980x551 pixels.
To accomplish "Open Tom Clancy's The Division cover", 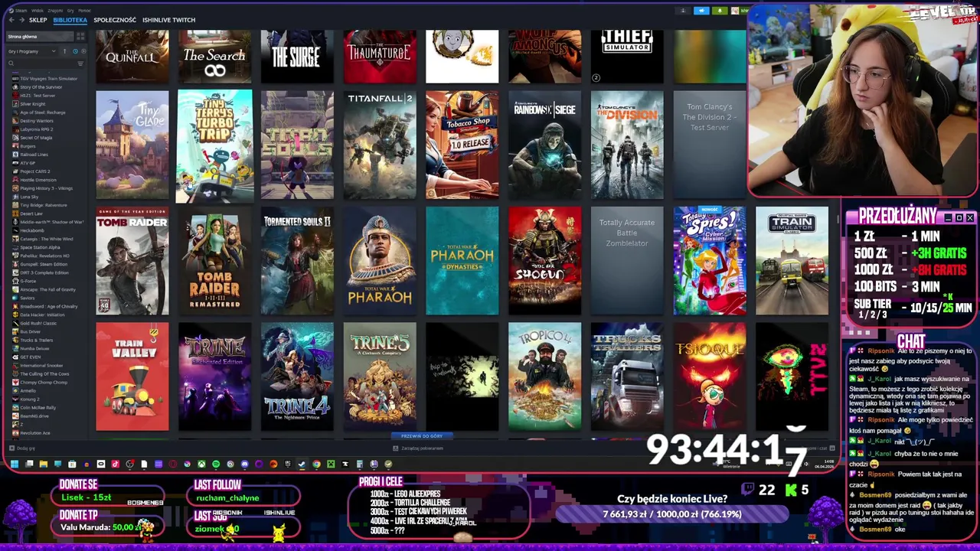I will (627, 145).
